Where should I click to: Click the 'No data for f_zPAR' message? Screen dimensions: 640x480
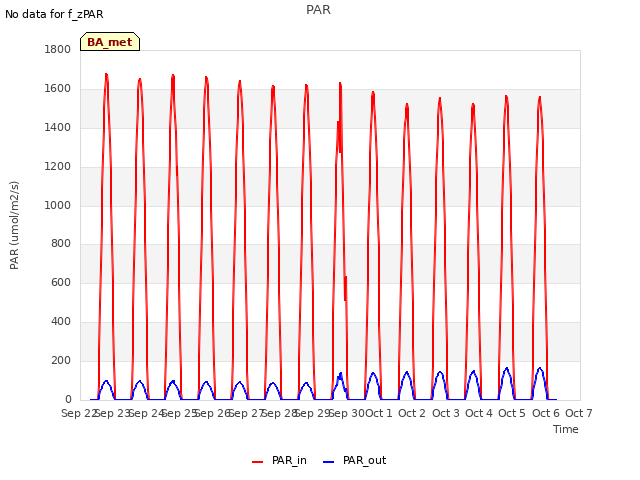tap(54, 14)
